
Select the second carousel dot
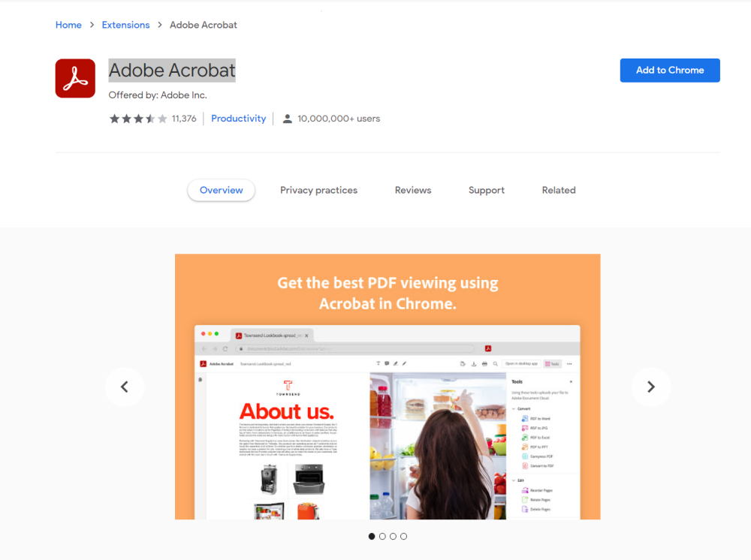382,537
